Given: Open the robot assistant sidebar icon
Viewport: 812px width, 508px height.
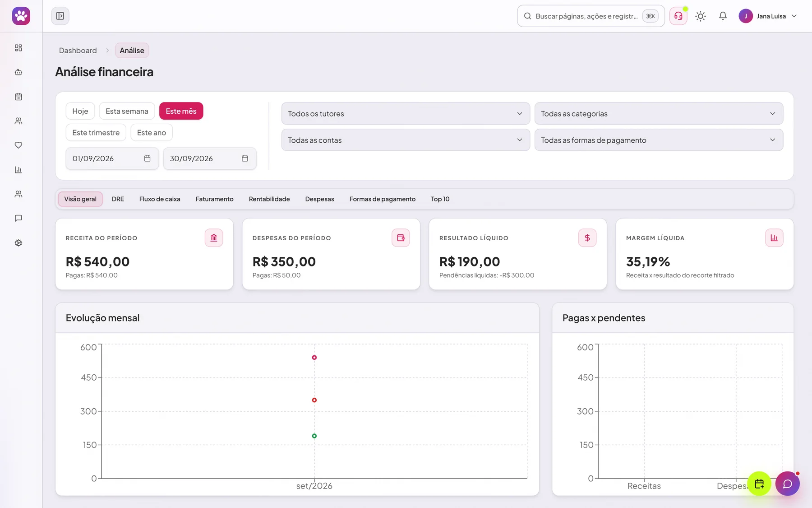Looking at the screenshot, I should 18,72.
